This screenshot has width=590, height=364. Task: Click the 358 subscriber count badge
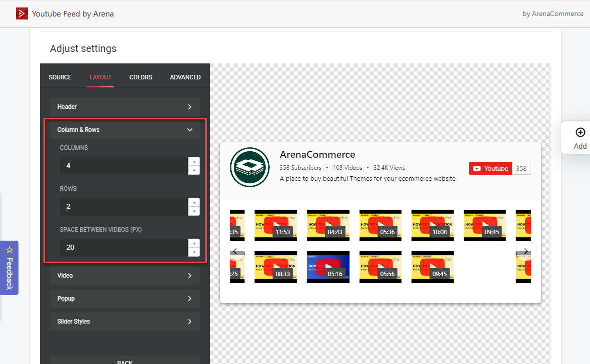(521, 168)
